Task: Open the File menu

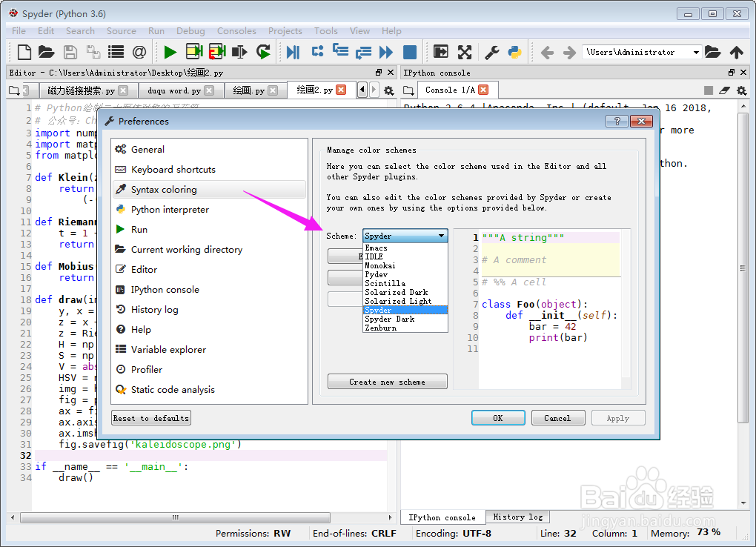Action: (19, 31)
